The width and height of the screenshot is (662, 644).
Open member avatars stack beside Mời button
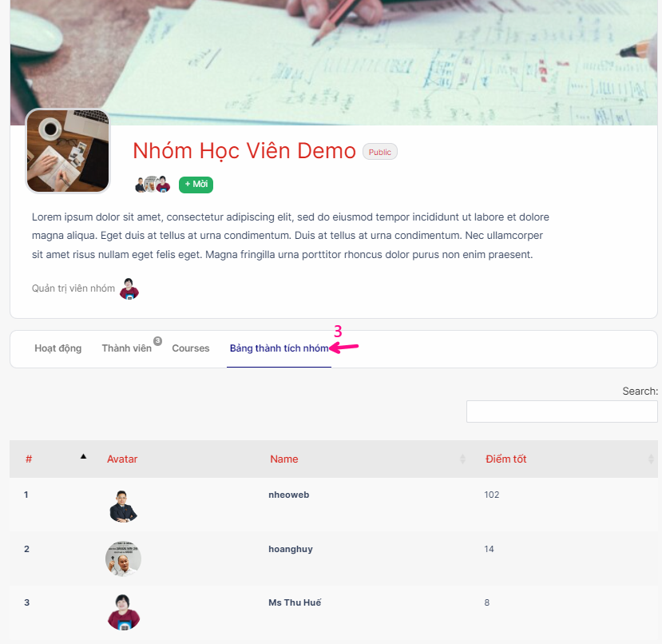click(153, 185)
